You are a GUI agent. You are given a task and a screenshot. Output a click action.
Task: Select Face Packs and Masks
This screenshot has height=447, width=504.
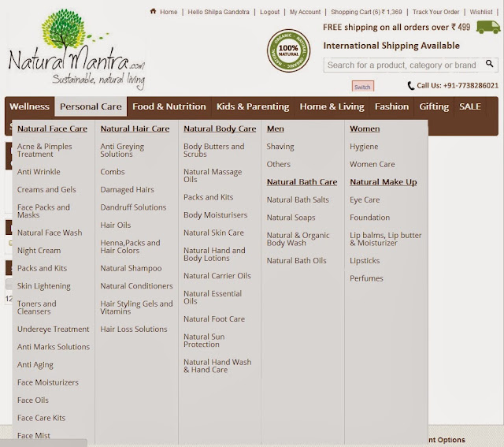43,211
